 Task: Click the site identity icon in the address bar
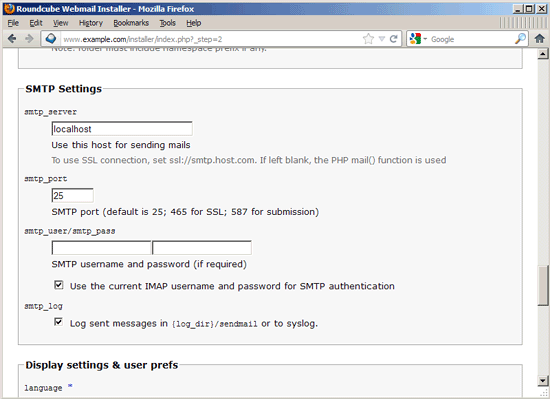click(51, 39)
